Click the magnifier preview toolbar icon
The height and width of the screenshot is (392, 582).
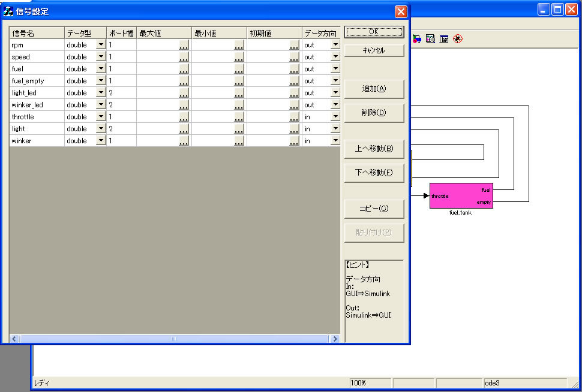(x=430, y=39)
